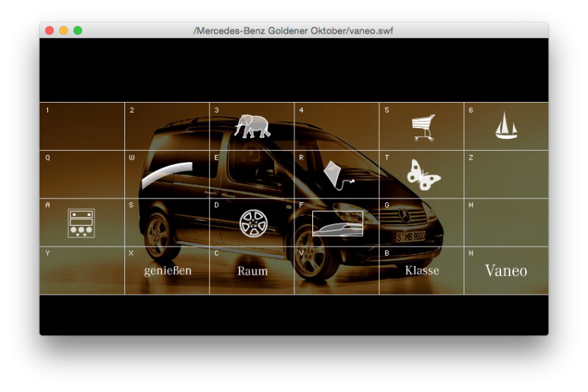
Task: Click the sailboat icon in cell 6
Action: (506, 125)
